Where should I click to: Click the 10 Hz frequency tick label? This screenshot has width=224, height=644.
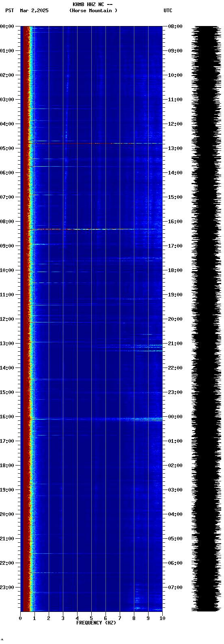tap(162, 618)
